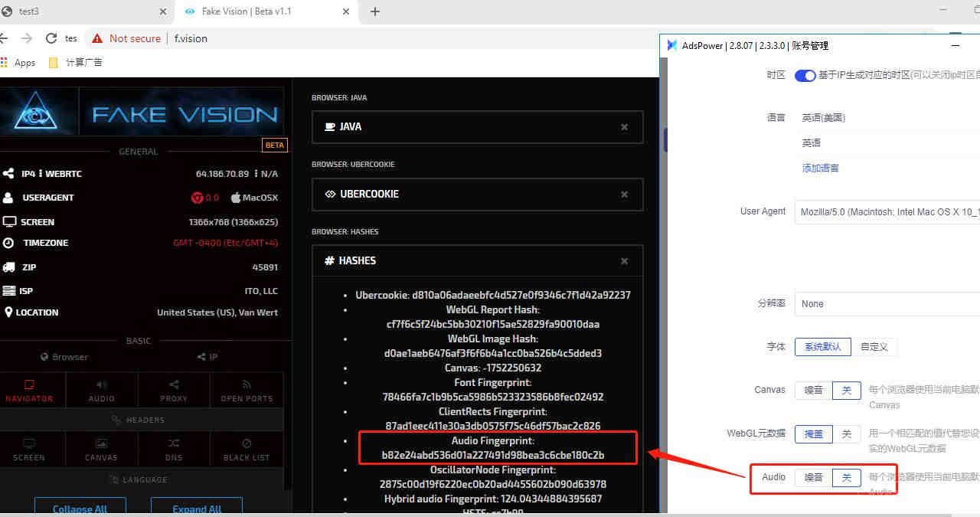Close the JAVA panel
980x517 pixels.
625,127
